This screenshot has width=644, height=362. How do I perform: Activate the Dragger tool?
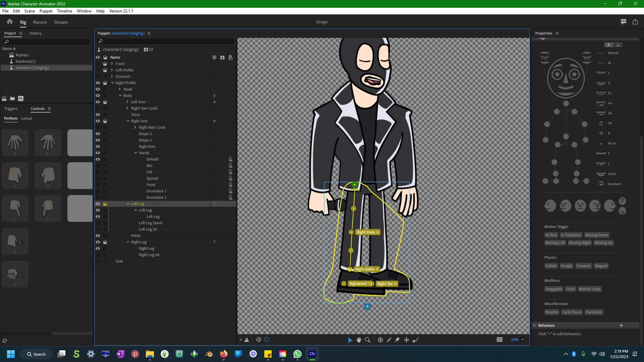[x=407, y=340]
